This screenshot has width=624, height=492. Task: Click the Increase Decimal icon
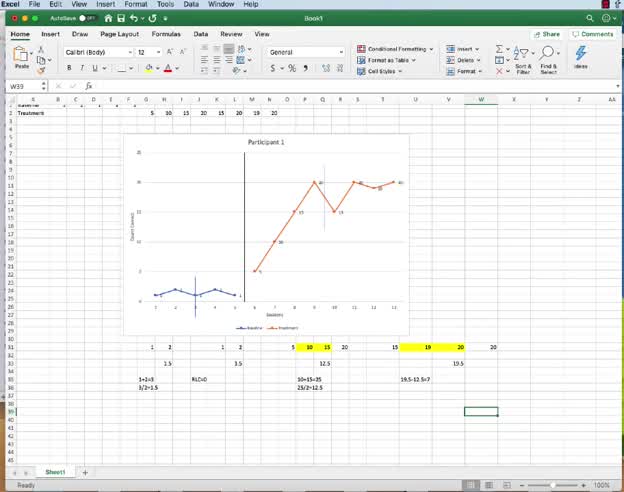pyautogui.click(x=326, y=68)
